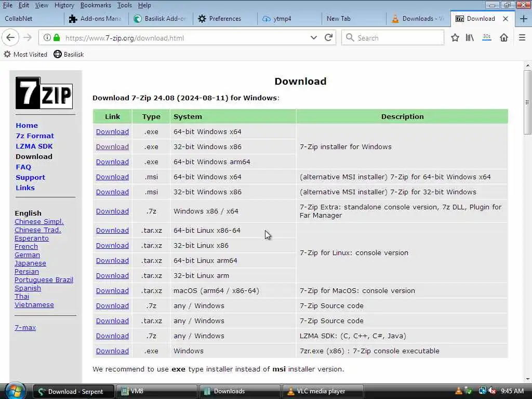The image size is (532, 399).
Task: Open Most Visited bookmarks gear icon
Action: coord(7,54)
